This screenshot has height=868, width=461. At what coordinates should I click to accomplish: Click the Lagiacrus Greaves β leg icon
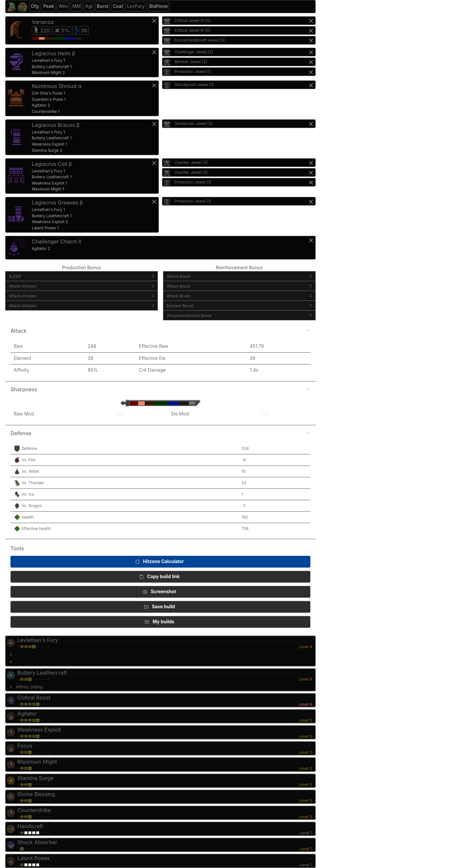coord(16,214)
